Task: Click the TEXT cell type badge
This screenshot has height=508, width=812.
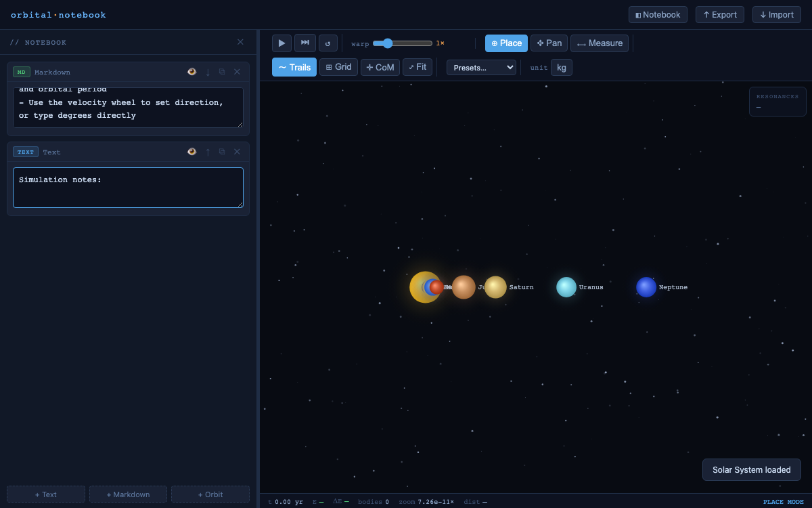Action: coord(26,152)
